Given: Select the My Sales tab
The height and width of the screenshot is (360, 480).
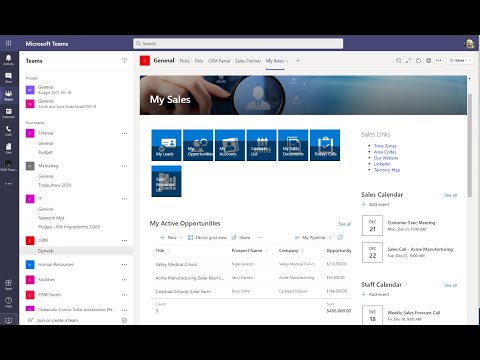Looking at the screenshot, I should tap(275, 61).
